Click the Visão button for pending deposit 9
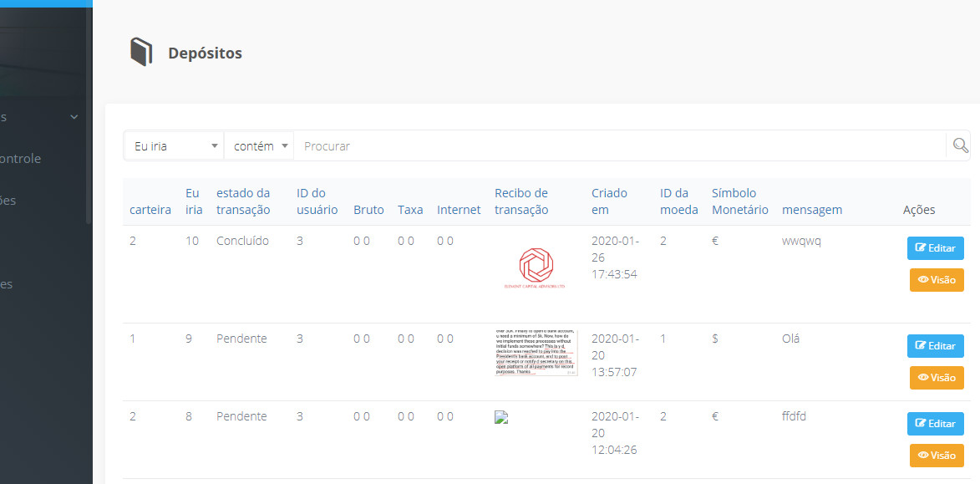Image resolution: width=980 pixels, height=484 pixels. [935, 377]
